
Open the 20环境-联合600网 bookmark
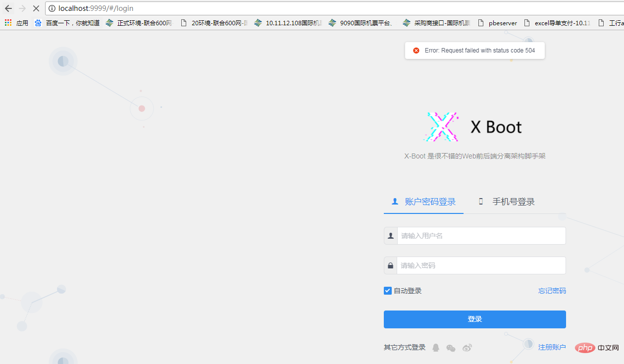214,23
